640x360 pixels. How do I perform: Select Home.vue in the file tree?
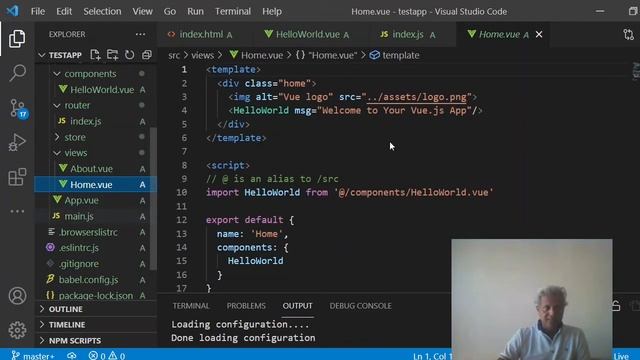click(96, 184)
